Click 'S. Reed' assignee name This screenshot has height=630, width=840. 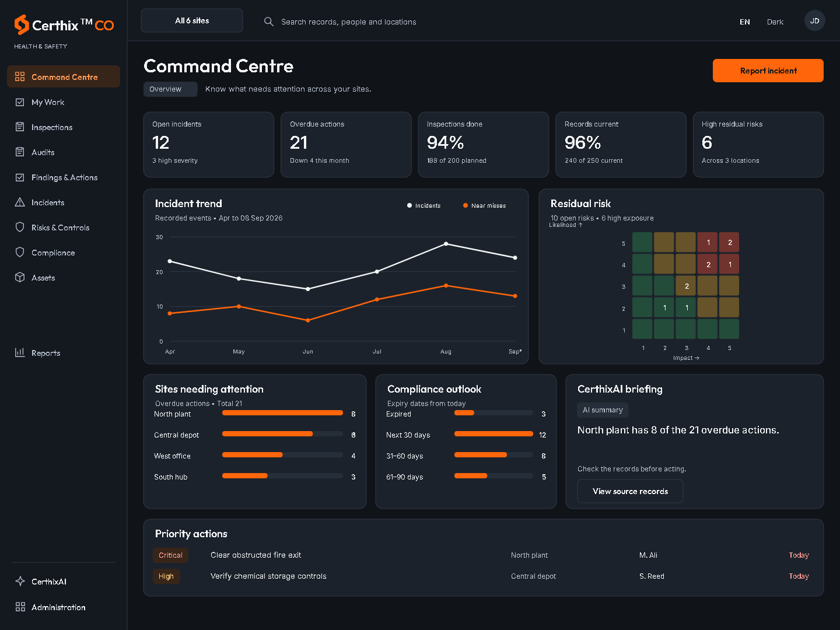pos(652,576)
